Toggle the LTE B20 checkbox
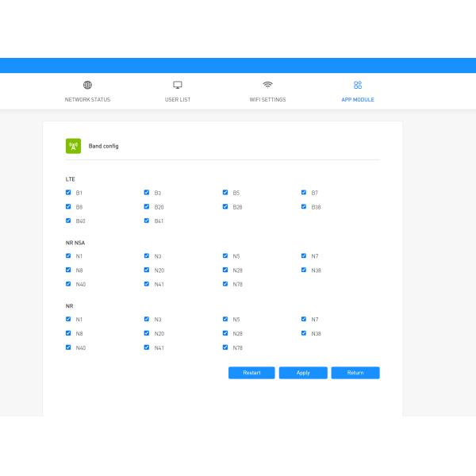 147,206
